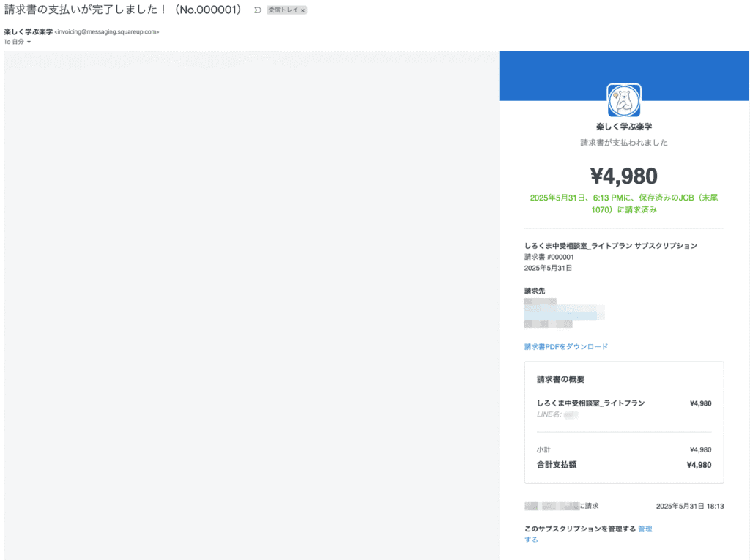Click line item しろくま中受相談室_ライトプラン
The height and width of the screenshot is (560, 750).
click(591, 403)
